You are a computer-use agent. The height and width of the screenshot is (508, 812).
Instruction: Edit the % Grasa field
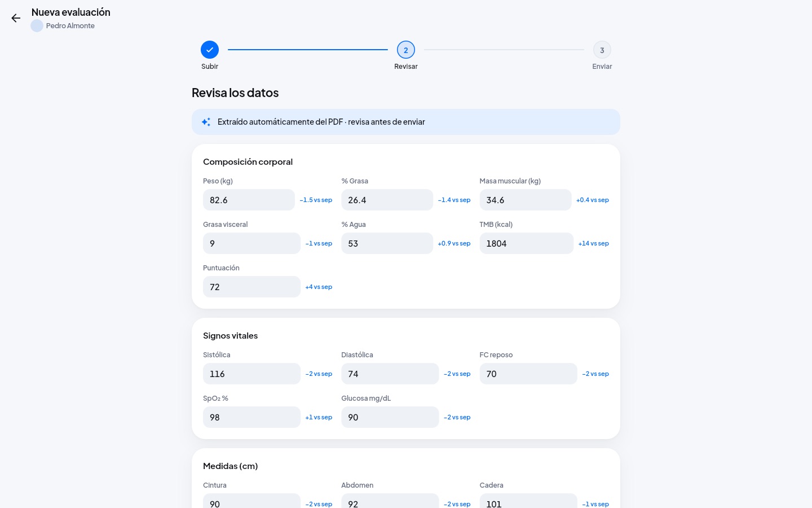(387, 200)
